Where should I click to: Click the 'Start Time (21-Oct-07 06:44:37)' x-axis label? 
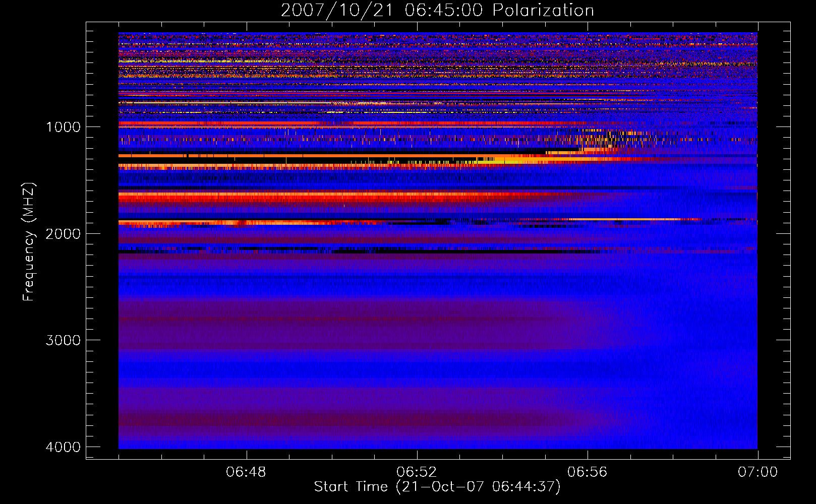(437, 487)
